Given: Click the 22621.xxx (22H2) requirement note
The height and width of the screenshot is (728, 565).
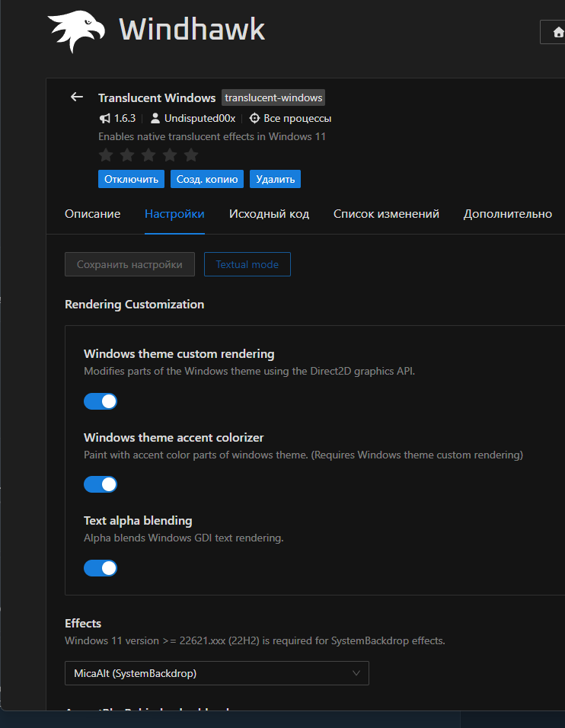Looking at the screenshot, I should point(255,640).
